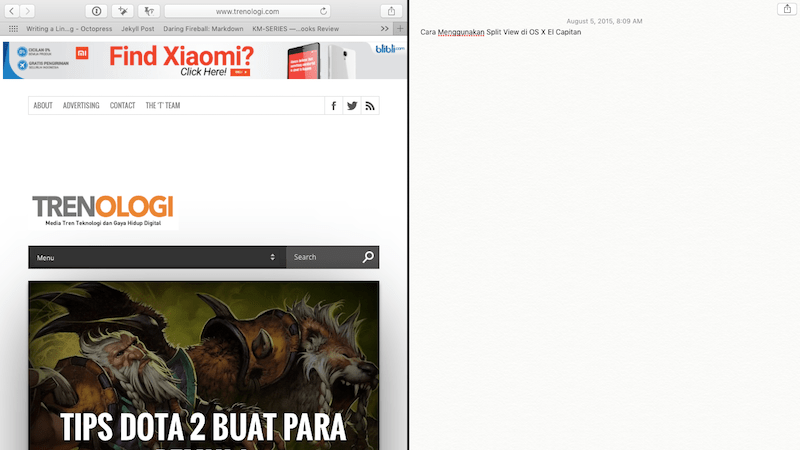Viewport: 800px width, 450px height.
Task: Click the www.trenologi.com address field
Action: point(247,11)
